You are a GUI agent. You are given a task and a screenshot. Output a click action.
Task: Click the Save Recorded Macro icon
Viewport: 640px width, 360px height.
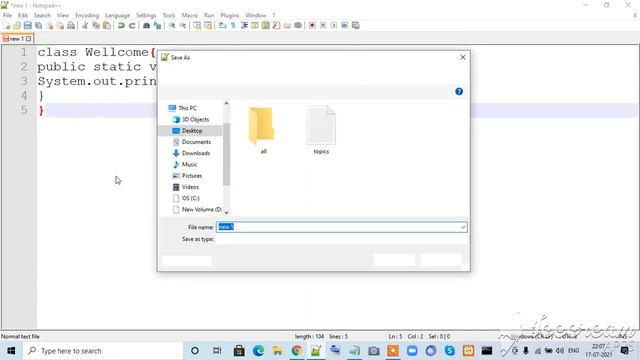coord(356,25)
